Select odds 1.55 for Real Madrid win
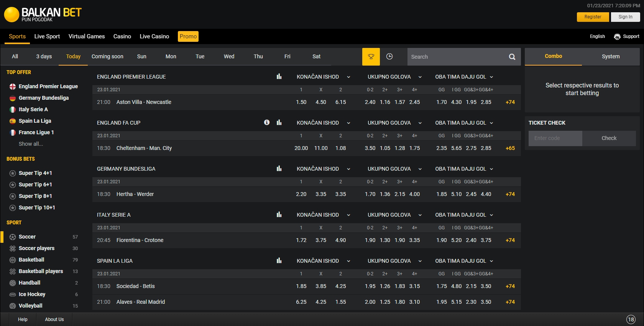Screen dimensions: 644x326 pos(340,302)
